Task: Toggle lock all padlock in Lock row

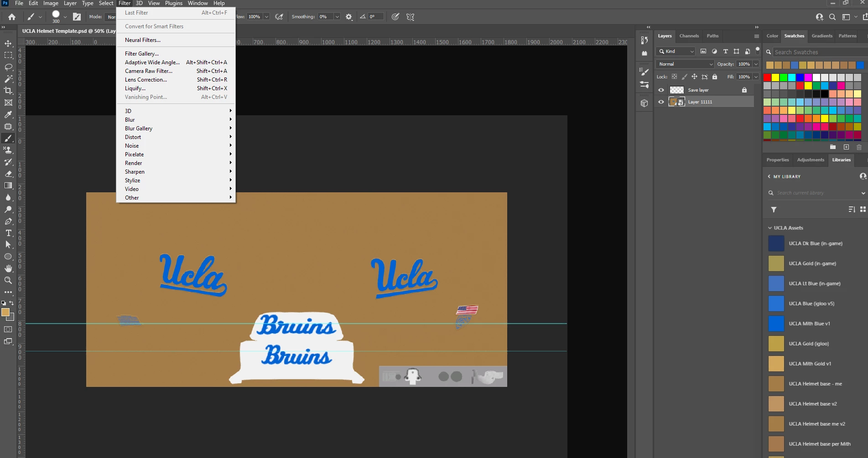Action: click(x=715, y=77)
